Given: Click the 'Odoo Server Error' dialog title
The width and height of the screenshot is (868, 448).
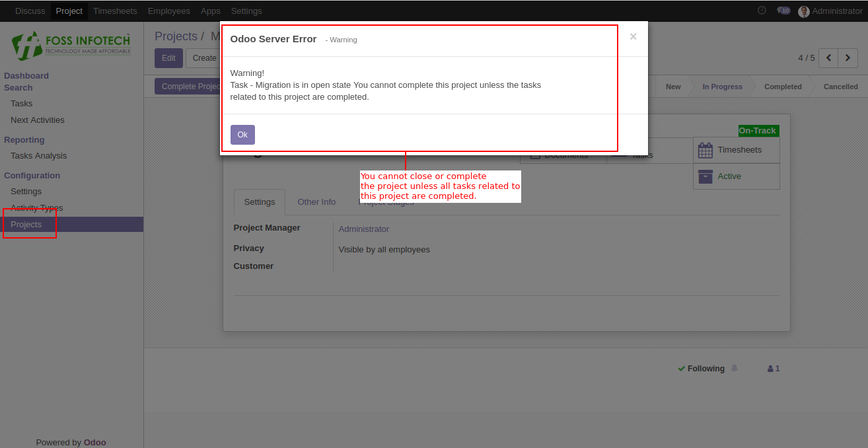Looking at the screenshot, I should 273,39.
